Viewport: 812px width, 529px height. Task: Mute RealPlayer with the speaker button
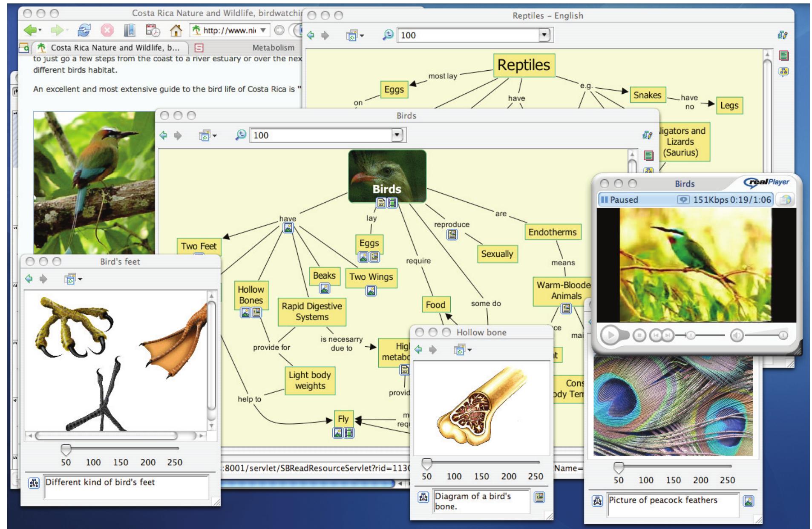coord(736,336)
